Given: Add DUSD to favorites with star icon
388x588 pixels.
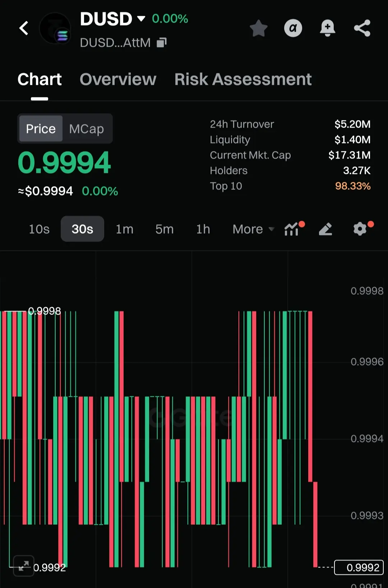Looking at the screenshot, I should tap(258, 28).
